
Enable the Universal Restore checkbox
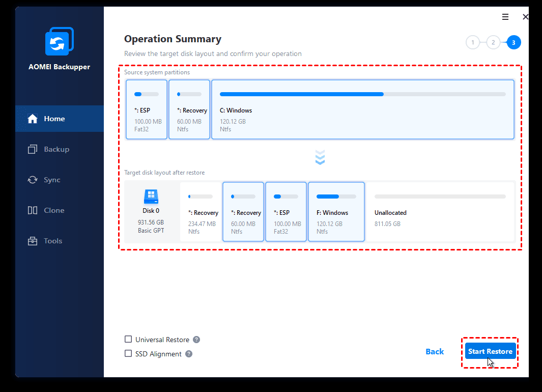click(x=128, y=340)
